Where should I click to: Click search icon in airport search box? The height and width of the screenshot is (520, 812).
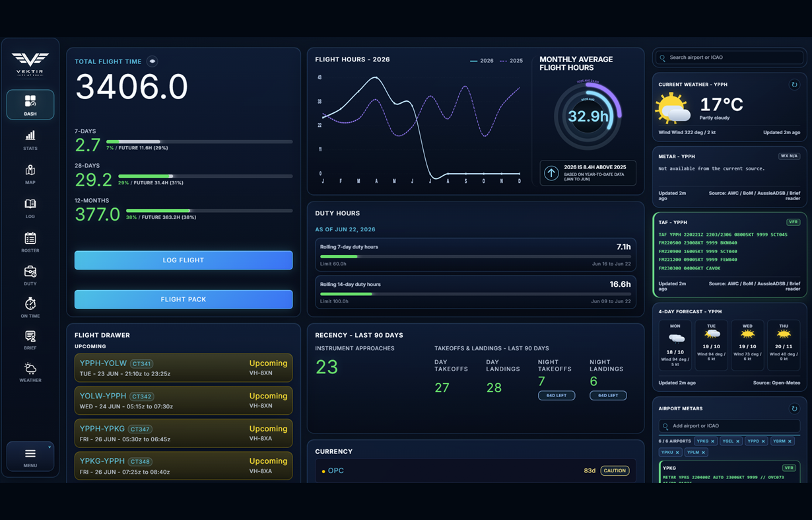coord(663,58)
